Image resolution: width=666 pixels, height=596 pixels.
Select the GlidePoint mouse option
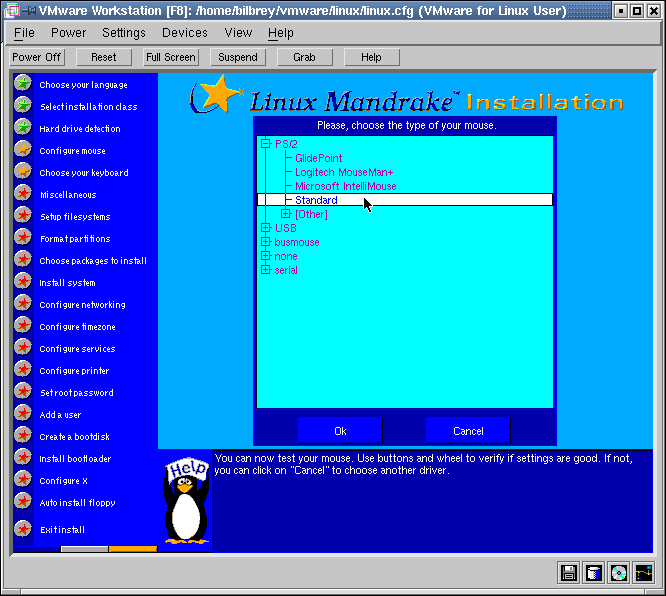tap(319, 158)
